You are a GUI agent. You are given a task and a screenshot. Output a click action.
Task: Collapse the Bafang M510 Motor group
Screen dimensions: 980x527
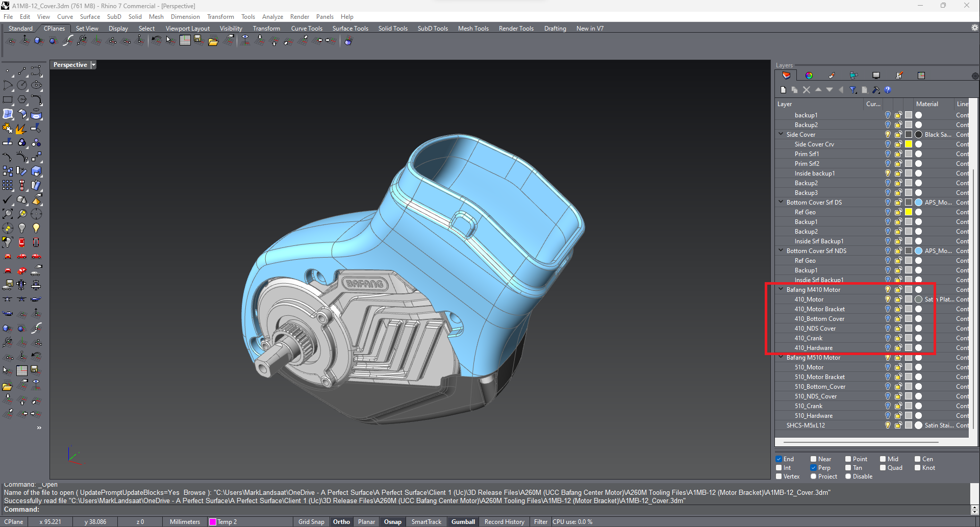[781, 357]
